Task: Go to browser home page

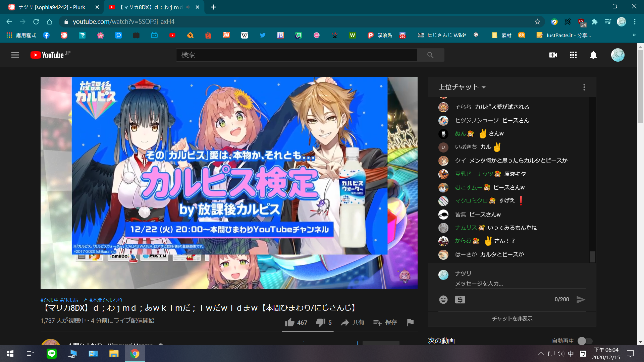Action: point(50,22)
